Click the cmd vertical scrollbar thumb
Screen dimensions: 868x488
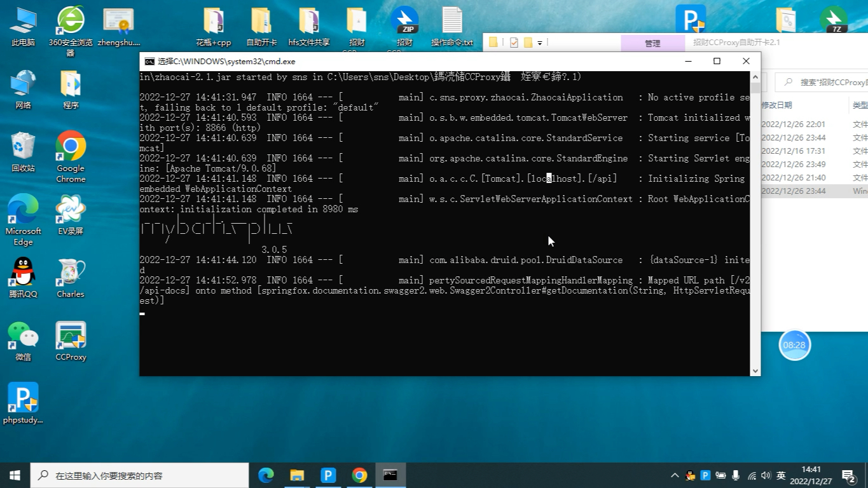(755, 88)
